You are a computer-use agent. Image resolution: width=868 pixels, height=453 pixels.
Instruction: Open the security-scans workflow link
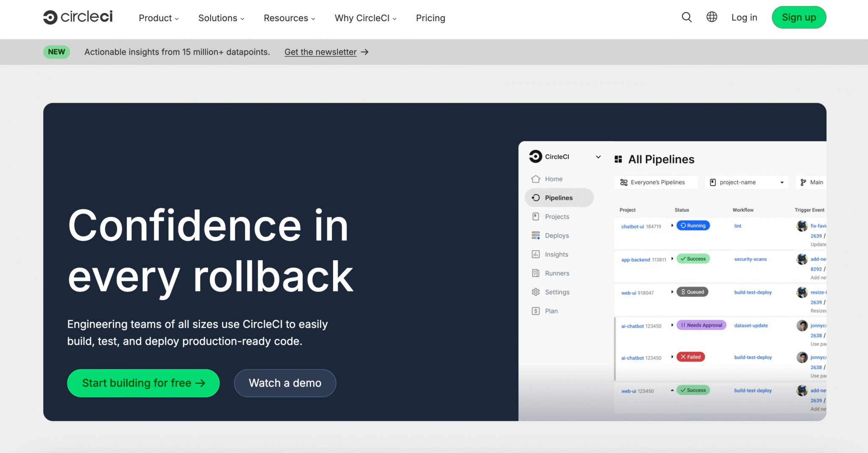(x=750, y=259)
